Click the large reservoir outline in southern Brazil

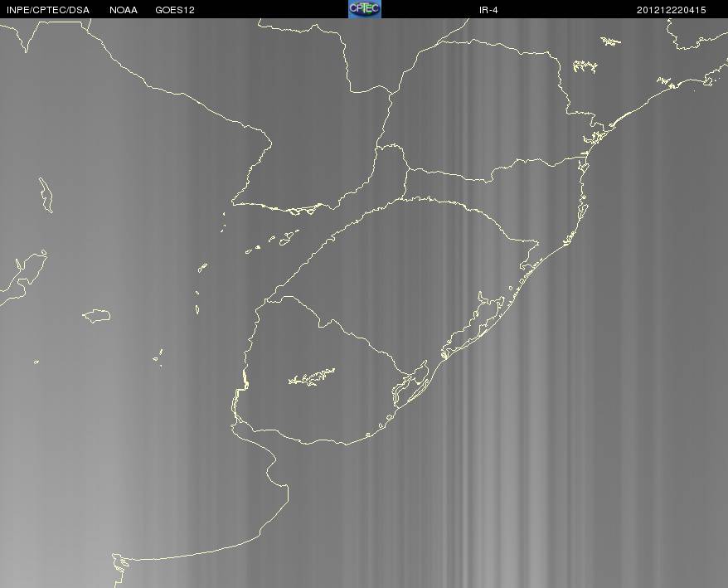point(585,66)
